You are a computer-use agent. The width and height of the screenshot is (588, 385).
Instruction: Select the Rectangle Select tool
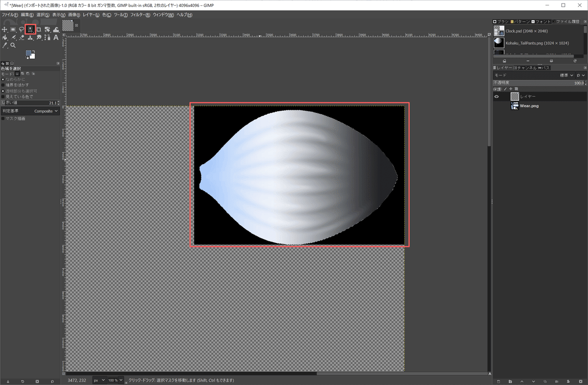[x=13, y=29]
